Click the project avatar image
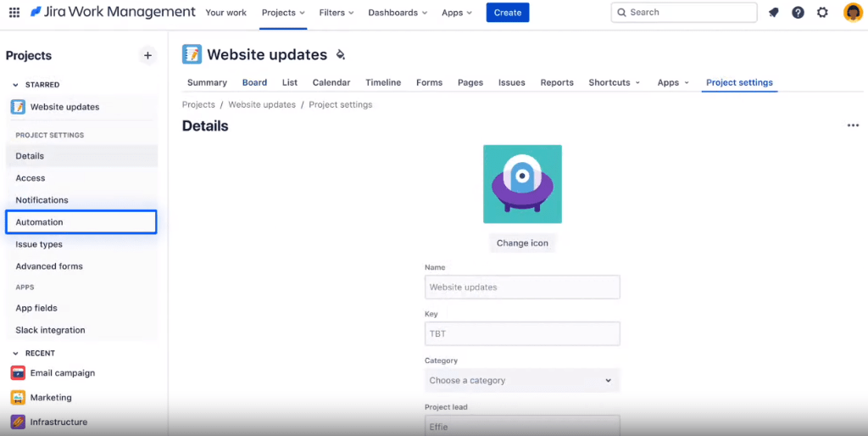The height and width of the screenshot is (436, 868). pos(522,184)
